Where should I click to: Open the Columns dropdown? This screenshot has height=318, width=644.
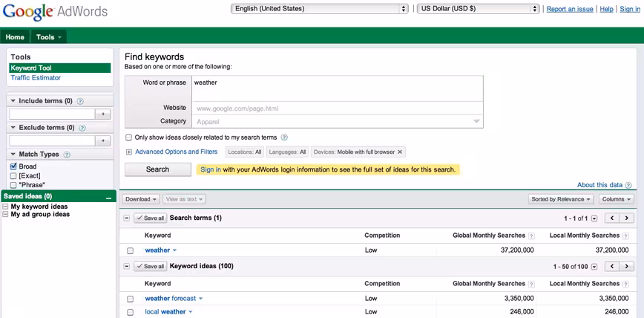point(617,199)
